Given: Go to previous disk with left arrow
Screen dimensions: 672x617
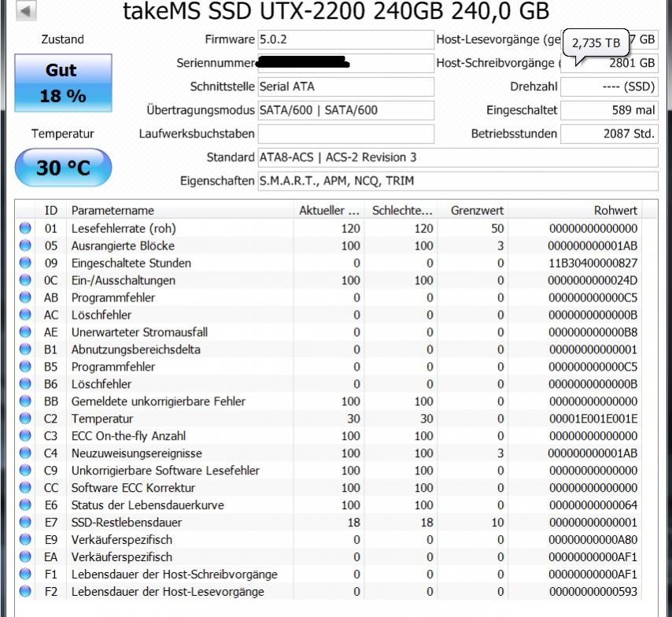Looking at the screenshot, I should coord(26,10).
